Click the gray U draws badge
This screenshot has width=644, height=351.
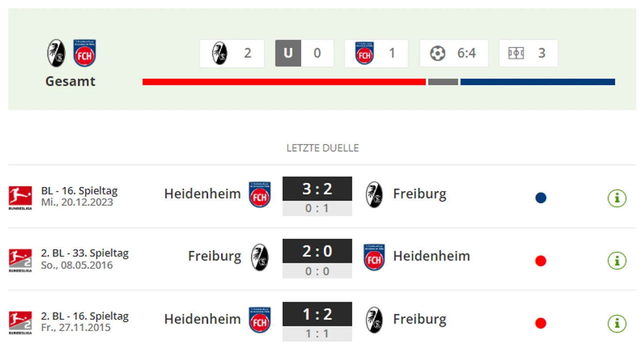(x=288, y=53)
